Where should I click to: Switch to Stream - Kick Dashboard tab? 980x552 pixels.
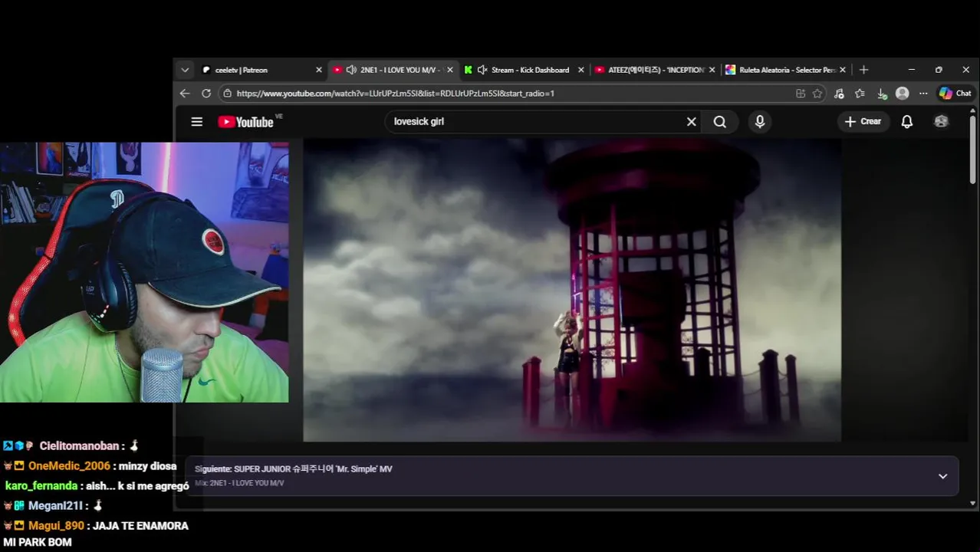[x=530, y=70]
